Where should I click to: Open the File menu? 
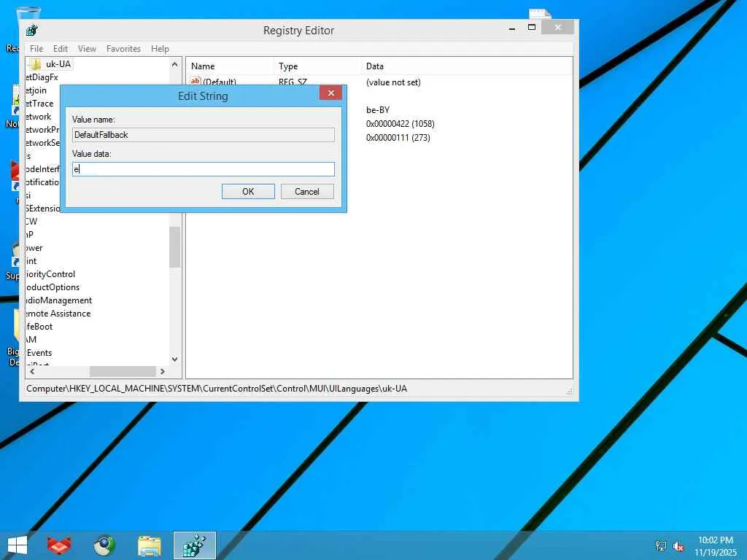(36, 49)
